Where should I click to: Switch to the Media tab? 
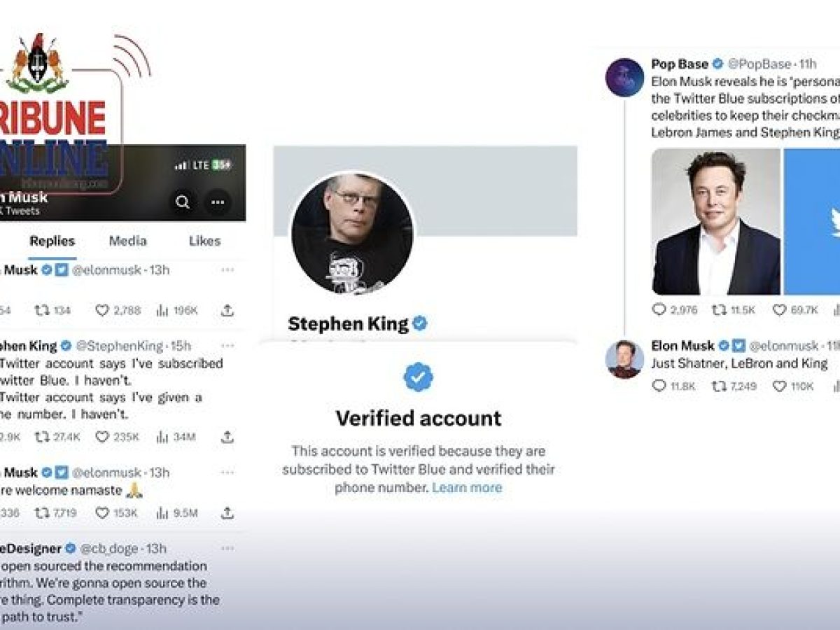tap(127, 241)
